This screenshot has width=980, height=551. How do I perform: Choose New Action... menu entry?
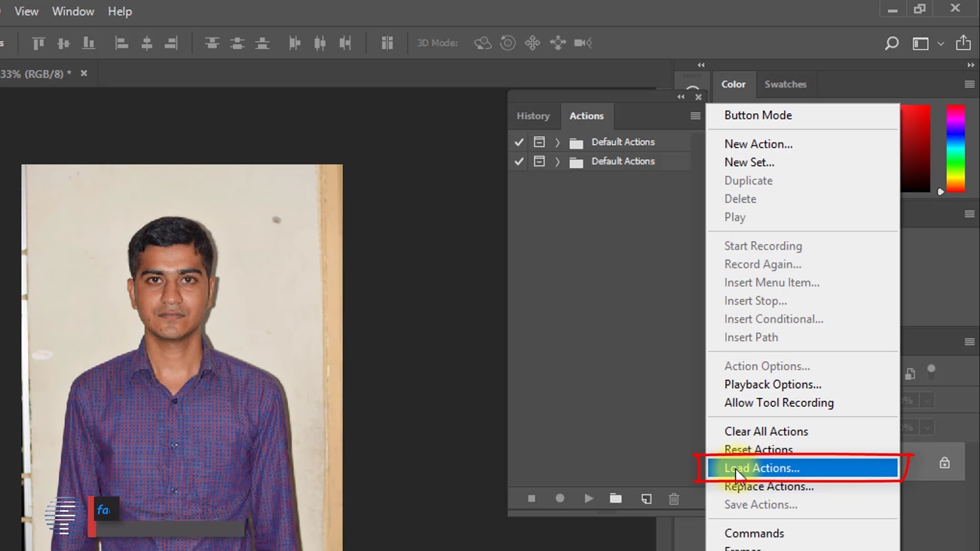(x=758, y=144)
